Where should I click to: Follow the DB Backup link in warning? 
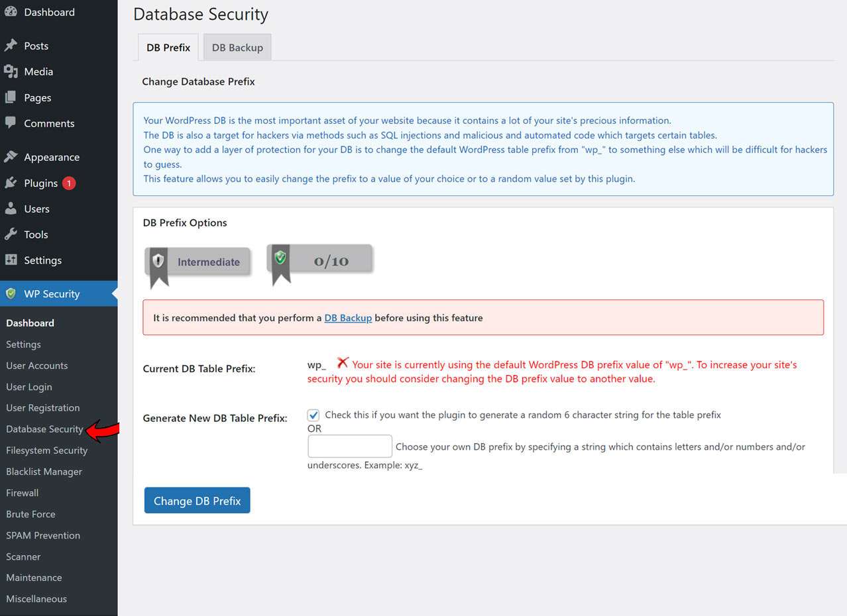(348, 318)
